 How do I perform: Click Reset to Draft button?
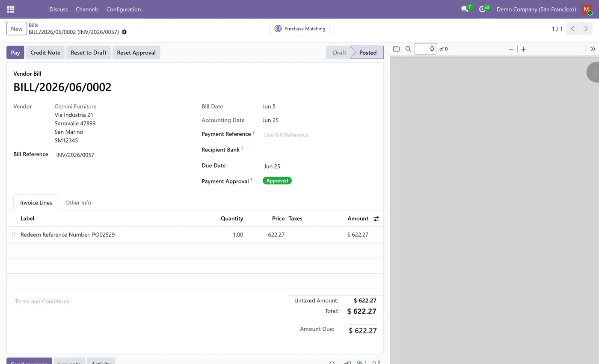[x=89, y=53]
